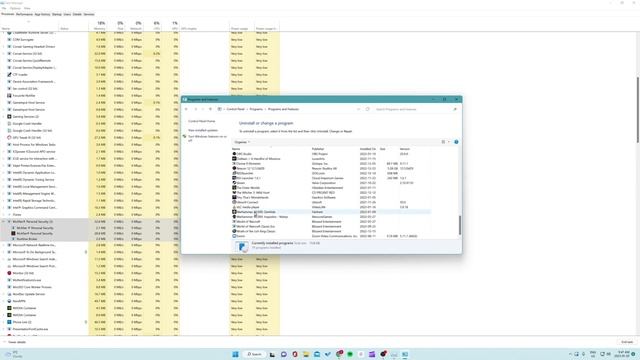This screenshot has height=360, width=640.
Task: Open the File menu in Task Manager
Action: click(4, 8)
